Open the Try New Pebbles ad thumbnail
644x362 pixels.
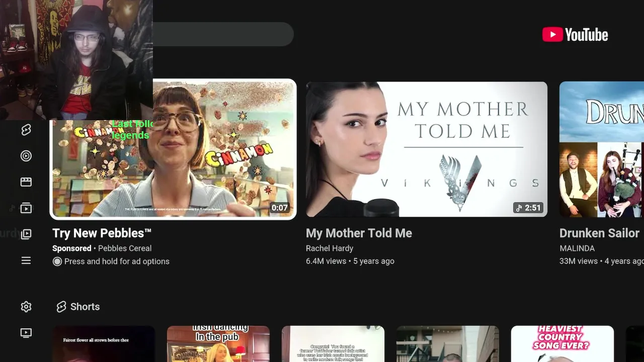click(174, 149)
